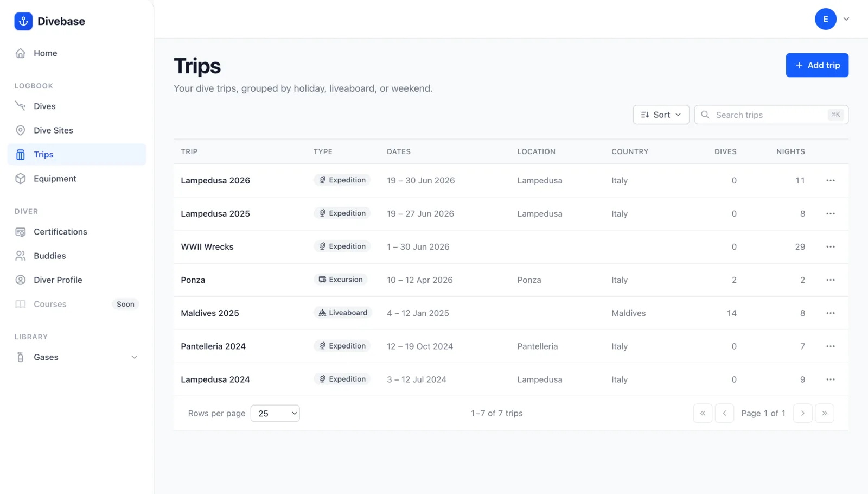Open Certifications page
This screenshot has height=494, width=868.
tap(76, 232)
